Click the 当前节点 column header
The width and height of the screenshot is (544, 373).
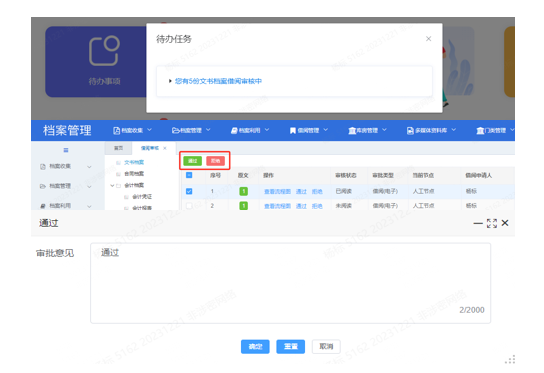point(423,176)
